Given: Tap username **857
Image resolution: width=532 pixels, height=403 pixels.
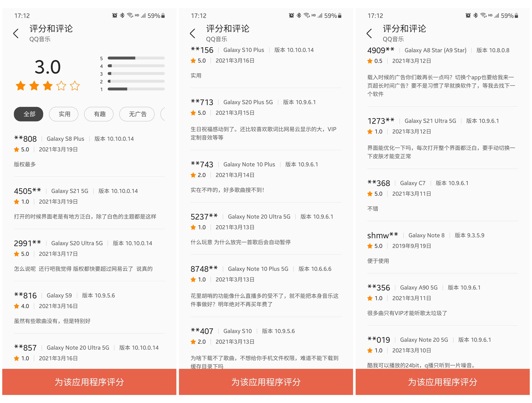Looking at the screenshot, I should (25, 348).
